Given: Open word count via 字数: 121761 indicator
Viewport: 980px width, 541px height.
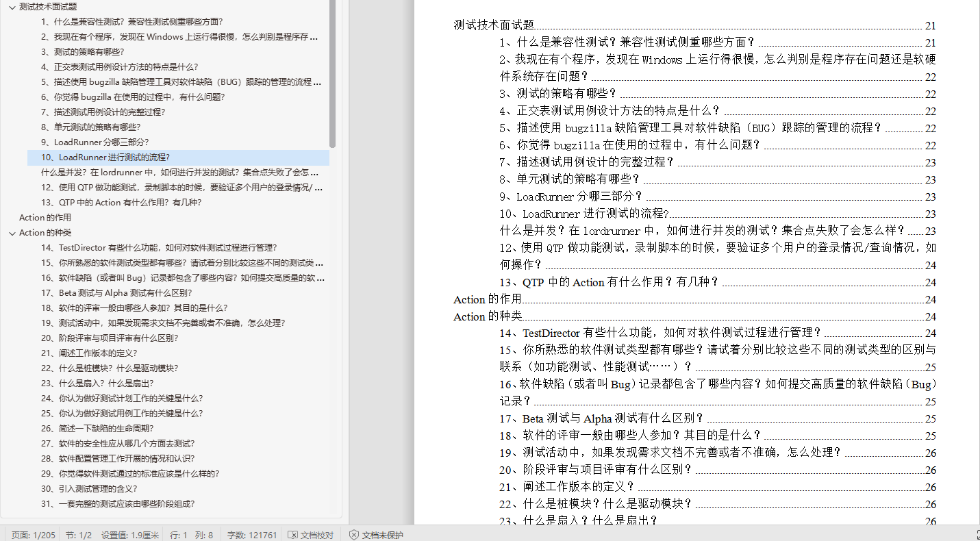Looking at the screenshot, I should tap(251, 535).
